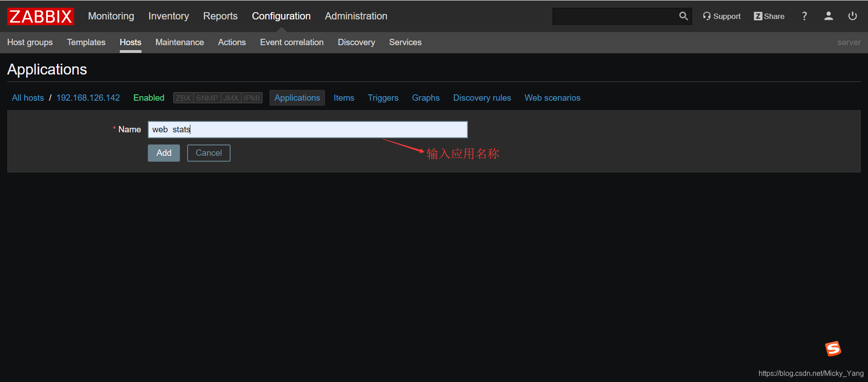Click the Zabbix logo
The image size is (868, 382).
(x=41, y=16)
